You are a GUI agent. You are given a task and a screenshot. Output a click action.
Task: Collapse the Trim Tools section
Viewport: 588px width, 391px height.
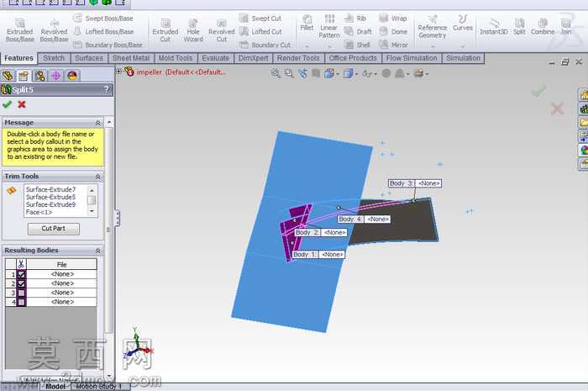point(98,177)
